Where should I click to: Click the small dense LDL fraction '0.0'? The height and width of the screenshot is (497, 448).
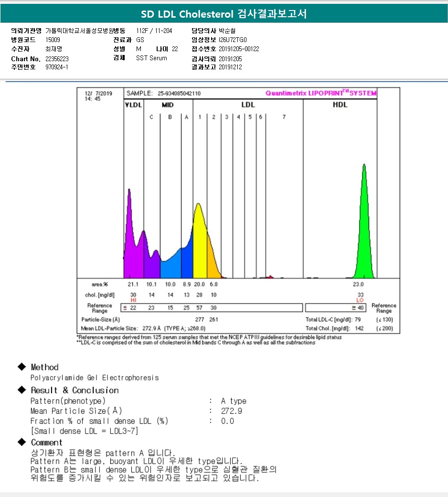point(227,421)
